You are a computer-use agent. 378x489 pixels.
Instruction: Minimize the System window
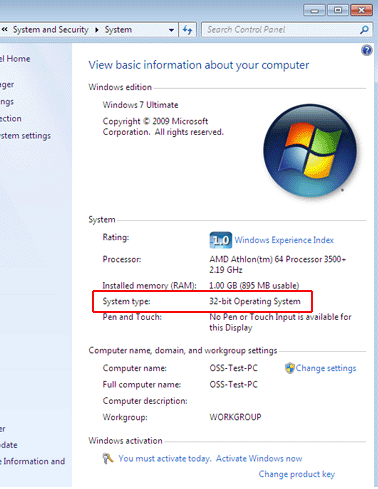(314, 10)
